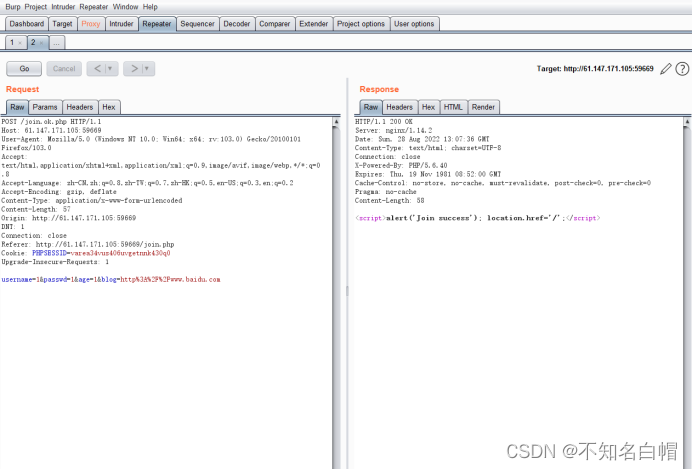Click the request pane scrollbar up arrow
Viewport: 692px width, 470px height.
click(x=336, y=121)
